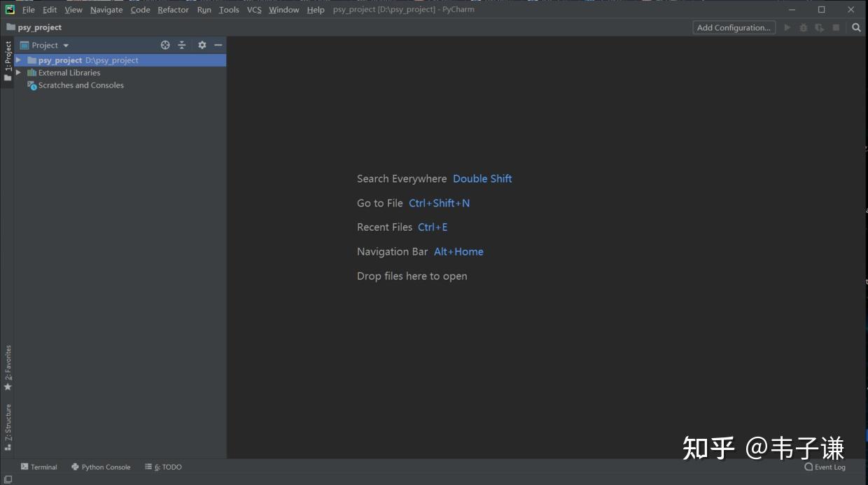Open the Run menu

[204, 9]
